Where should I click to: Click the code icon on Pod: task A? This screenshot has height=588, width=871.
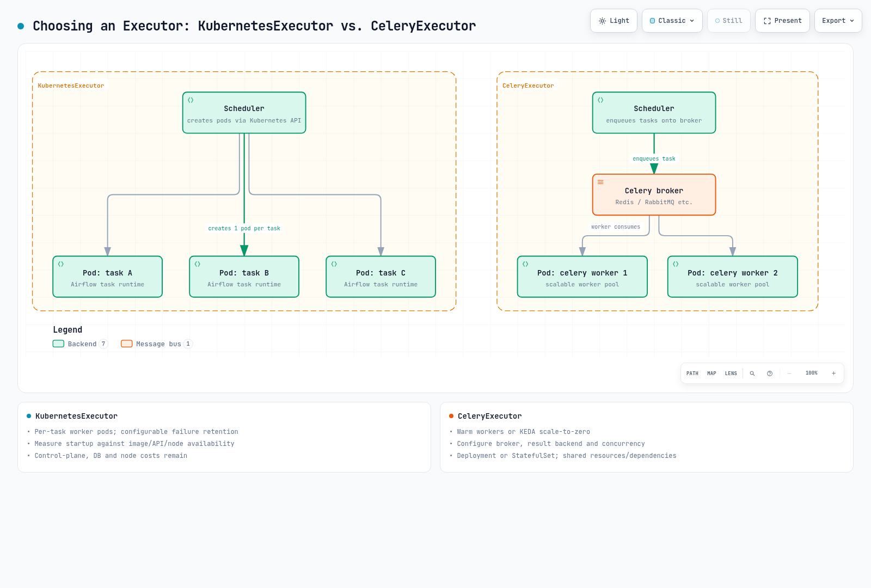point(61,264)
